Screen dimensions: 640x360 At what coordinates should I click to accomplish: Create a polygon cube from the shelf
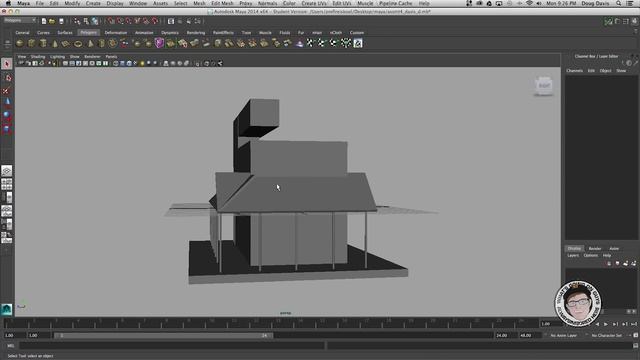tap(31, 43)
